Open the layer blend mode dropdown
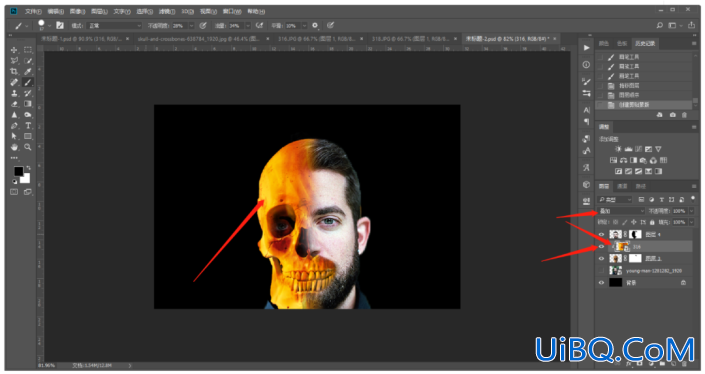705x374 pixels. [x=621, y=211]
